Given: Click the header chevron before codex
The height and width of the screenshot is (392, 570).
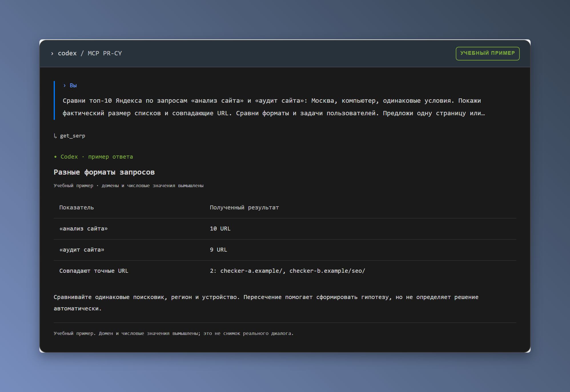Looking at the screenshot, I should [x=52, y=53].
